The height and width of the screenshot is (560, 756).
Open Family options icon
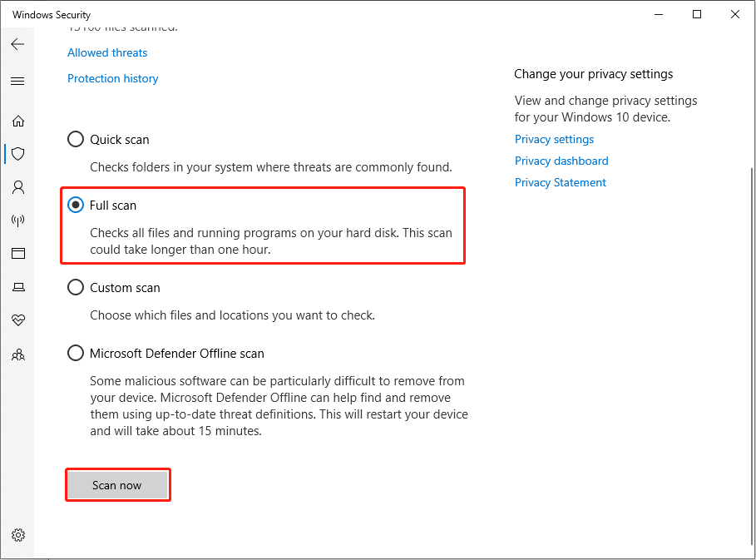17,354
